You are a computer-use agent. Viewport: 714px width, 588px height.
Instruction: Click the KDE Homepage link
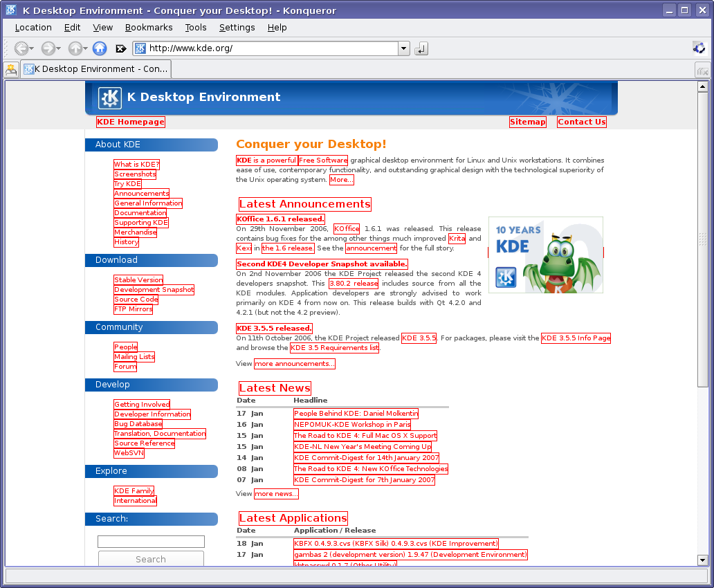click(131, 122)
